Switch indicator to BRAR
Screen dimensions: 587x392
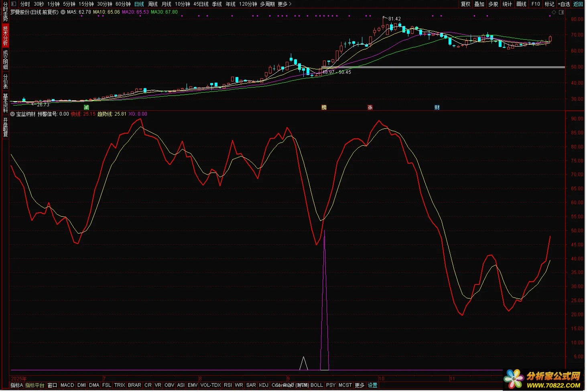tap(134, 385)
